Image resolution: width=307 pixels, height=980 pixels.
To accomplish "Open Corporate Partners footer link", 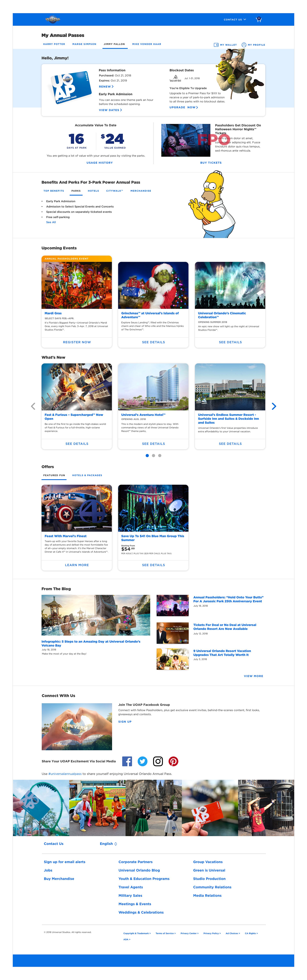I will tap(135, 862).
